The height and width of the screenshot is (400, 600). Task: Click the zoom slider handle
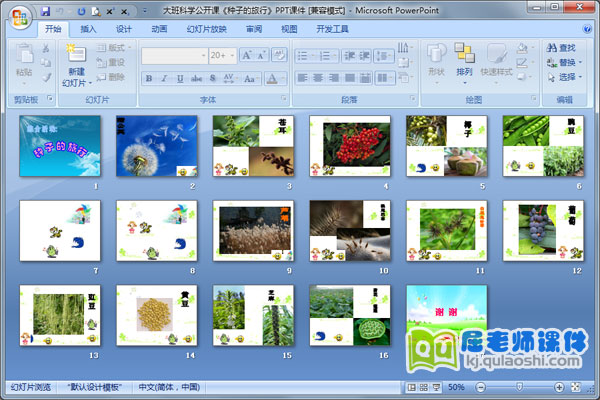click(519, 387)
